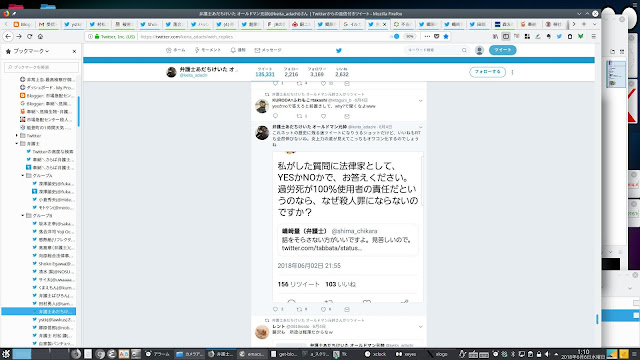Focus the bookmark search field

[41, 67]
